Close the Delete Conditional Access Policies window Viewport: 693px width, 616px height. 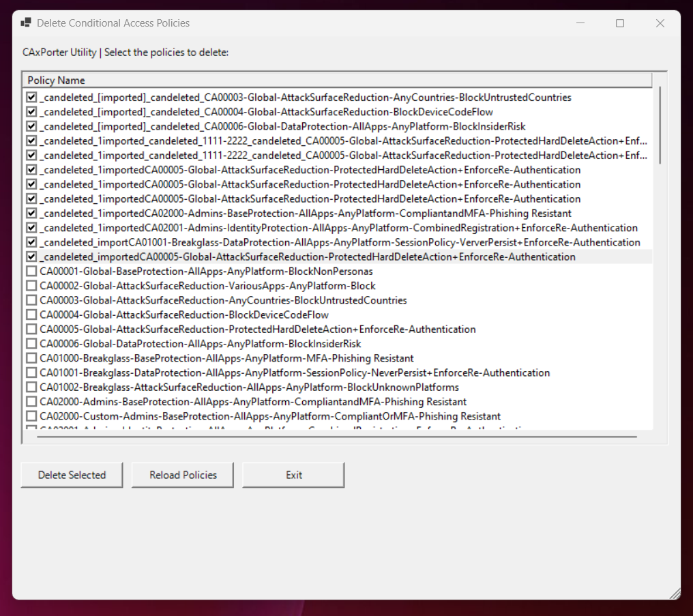[660, 23]
